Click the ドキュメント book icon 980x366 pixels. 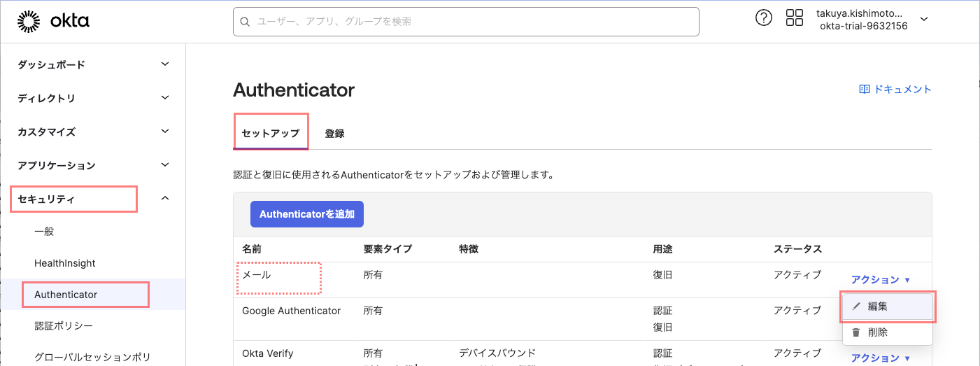point(865,90)
